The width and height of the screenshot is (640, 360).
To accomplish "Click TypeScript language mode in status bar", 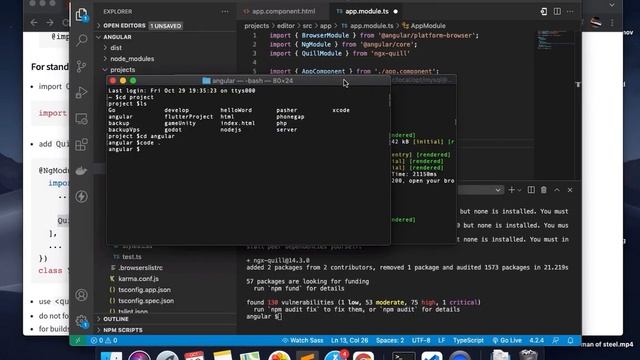I will [x=468, y=340].
